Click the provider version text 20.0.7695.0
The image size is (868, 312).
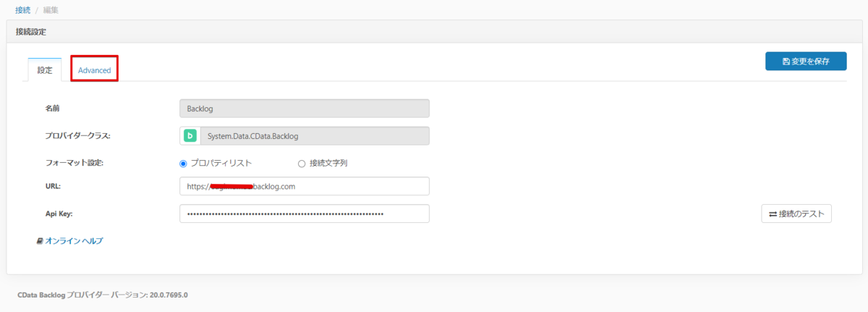(169, 295)
